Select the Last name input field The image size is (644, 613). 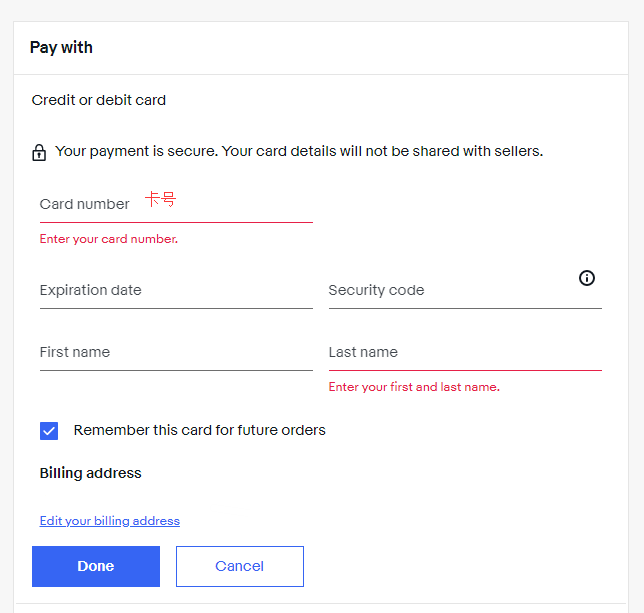tap(465, 353)
